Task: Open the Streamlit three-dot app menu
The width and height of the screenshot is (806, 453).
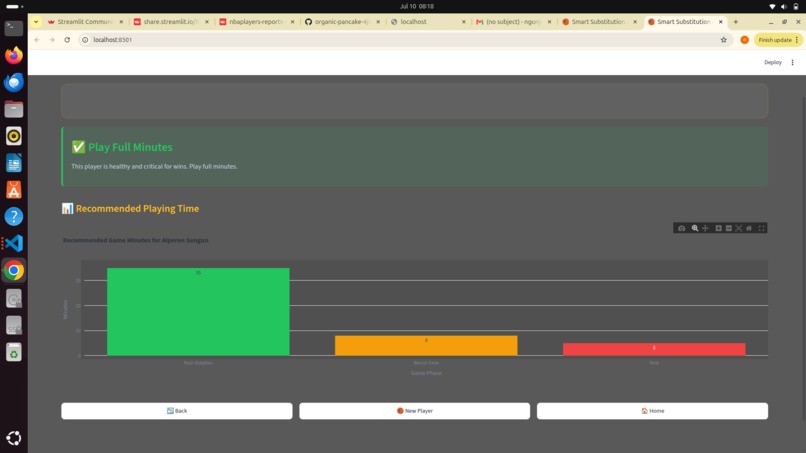Action: coord(792,62)
